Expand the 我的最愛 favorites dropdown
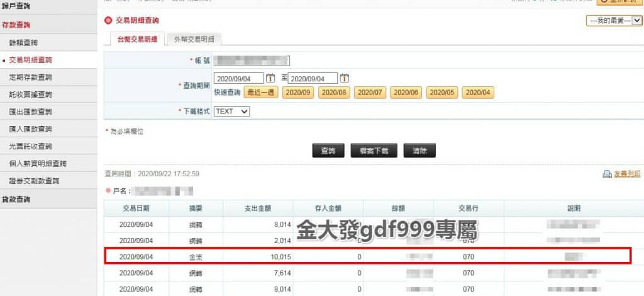Screen dimensions: 644x296 coord(614,21)
